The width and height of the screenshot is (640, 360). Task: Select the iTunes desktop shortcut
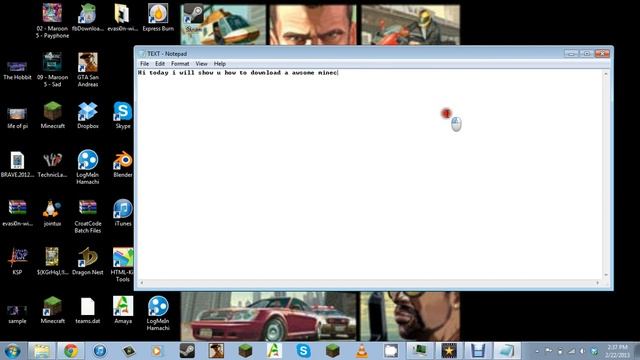[123, 213]
